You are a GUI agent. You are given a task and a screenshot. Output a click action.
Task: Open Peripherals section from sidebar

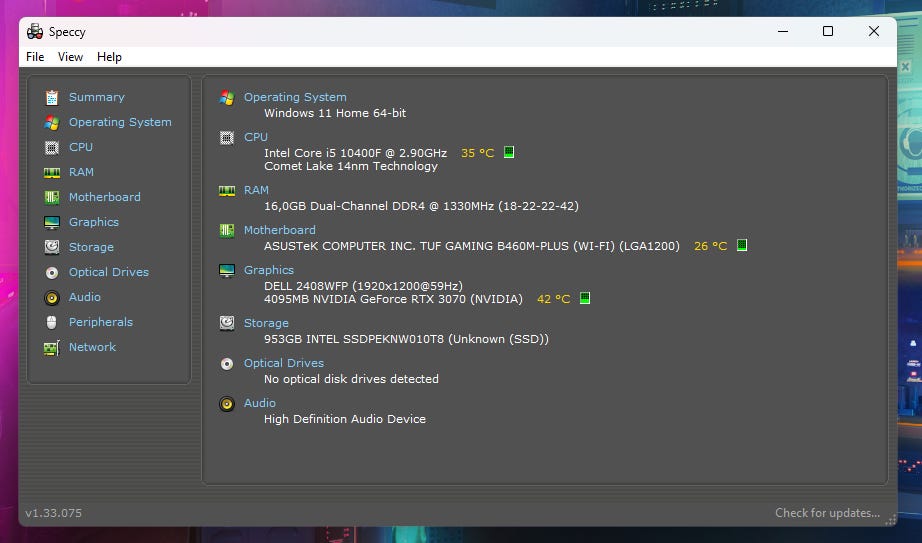click(x=101, y=322)
